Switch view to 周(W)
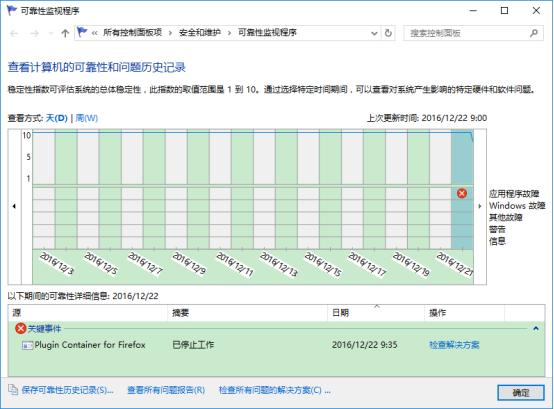 (87, 118)
